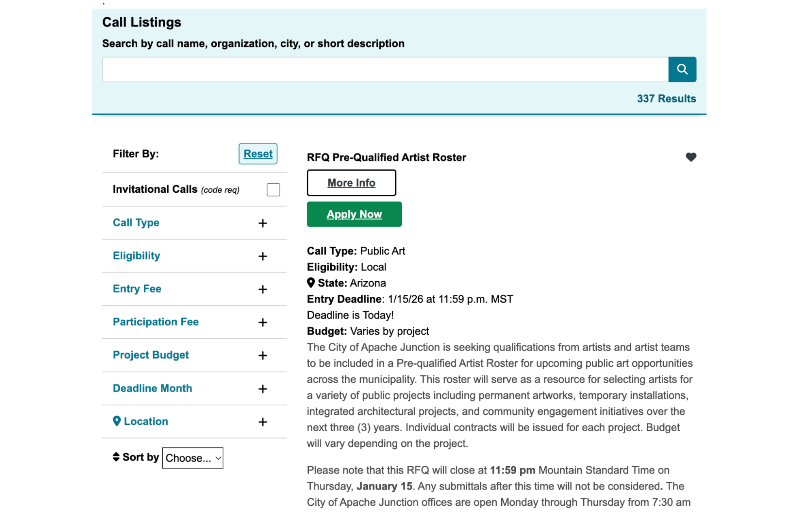Screen dimensions: 812x513
Task: Expand the Location filter label
Action: tap(145, 421)
